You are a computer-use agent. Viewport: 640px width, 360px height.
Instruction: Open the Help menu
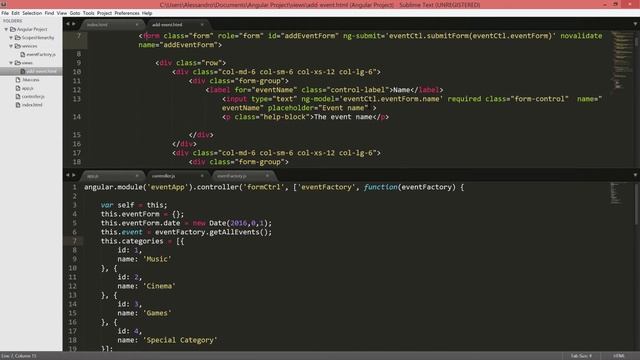point(147,13)
